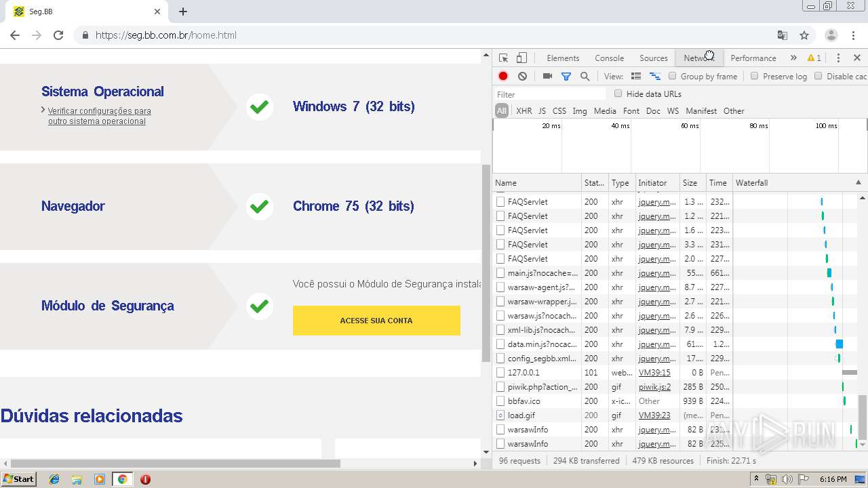Open VM39:15 initiator link
Screen dimensions: 868x488
(x=654, y=373)
